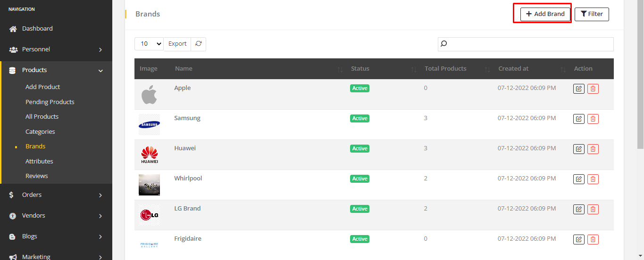The image size is (644, 260).
Task: Click the search magnifier icon
Action: (x=443, y=44)
